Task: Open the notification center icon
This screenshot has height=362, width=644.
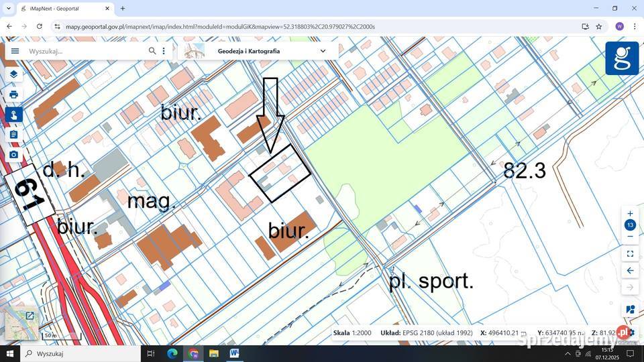Action: pos(630,353)
